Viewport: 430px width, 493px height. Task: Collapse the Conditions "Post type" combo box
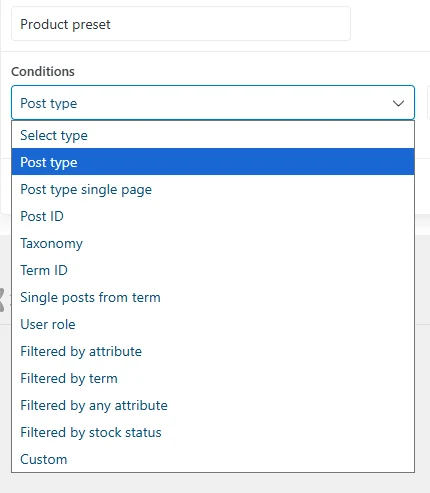coord(213,103)
